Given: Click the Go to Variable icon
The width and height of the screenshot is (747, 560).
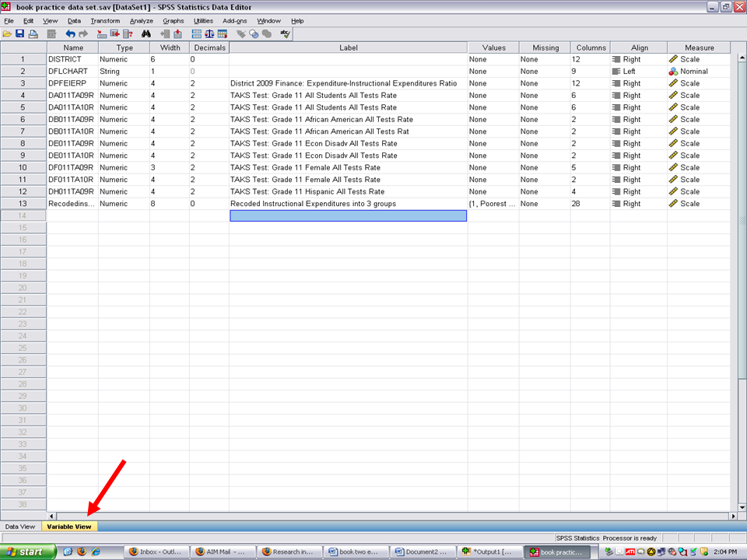Looking at the screenshot, I should [x=114, y=34].
